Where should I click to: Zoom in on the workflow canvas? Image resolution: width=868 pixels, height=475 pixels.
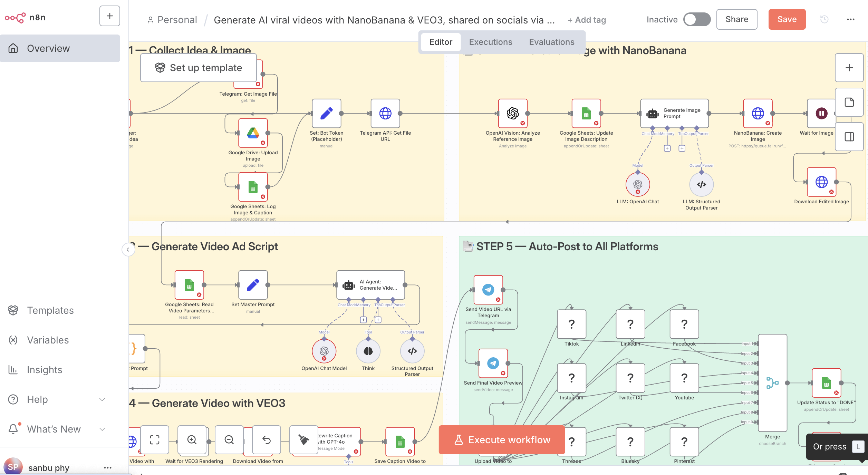point(192,439)
